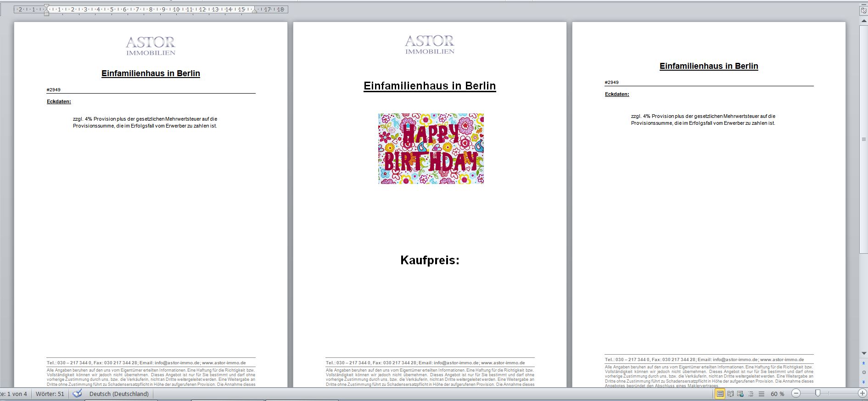Screen dimensions: 868x401
Task: Click the zoom in plus button
Action: point(862,394)
